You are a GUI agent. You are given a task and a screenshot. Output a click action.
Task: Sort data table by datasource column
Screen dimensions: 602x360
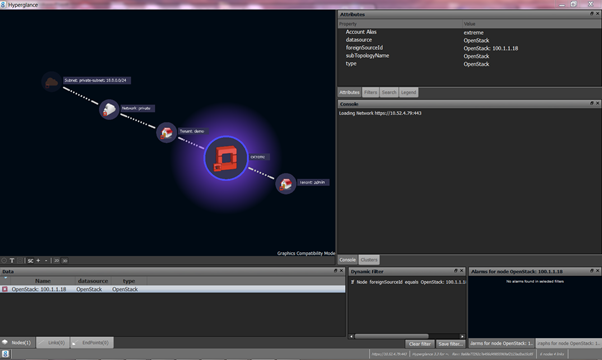pos(93,281)
